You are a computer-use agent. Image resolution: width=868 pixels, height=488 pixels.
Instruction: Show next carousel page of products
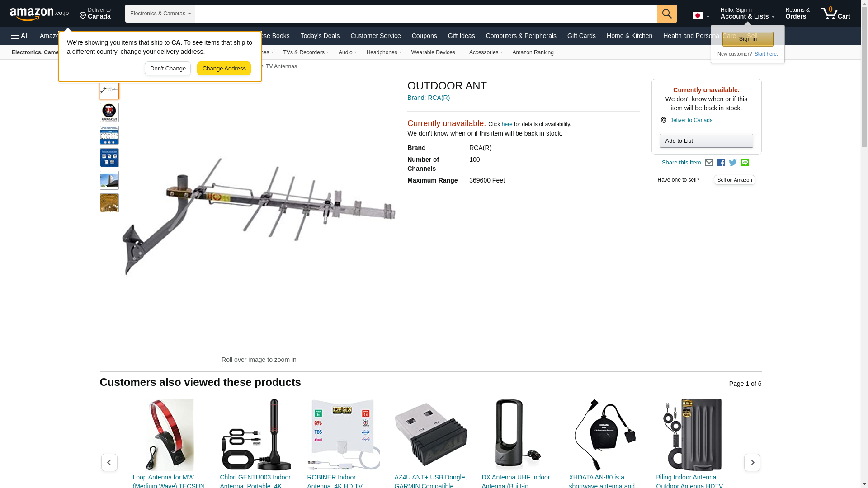pyautogui.click(x=752, y=463)
